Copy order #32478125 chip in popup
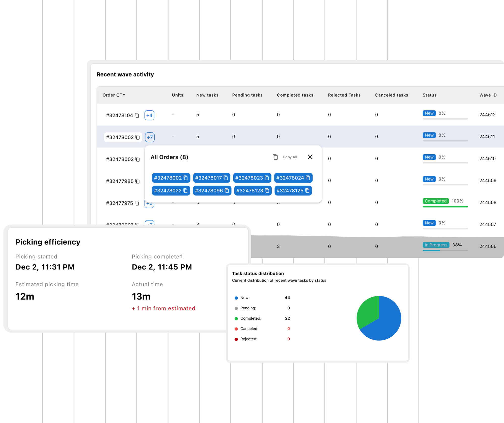This screenshot has width=504, height=423. (307, 191)
